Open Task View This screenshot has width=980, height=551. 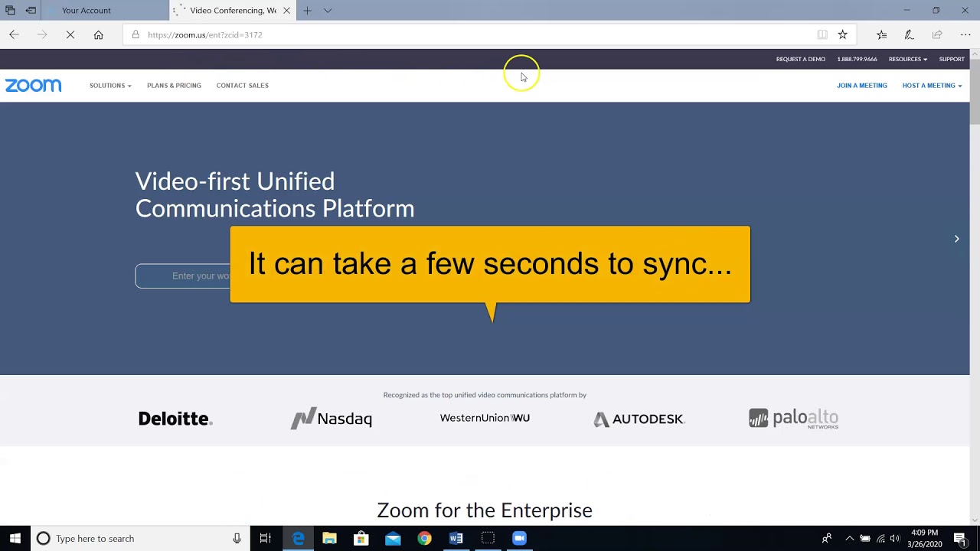[265, 539]
